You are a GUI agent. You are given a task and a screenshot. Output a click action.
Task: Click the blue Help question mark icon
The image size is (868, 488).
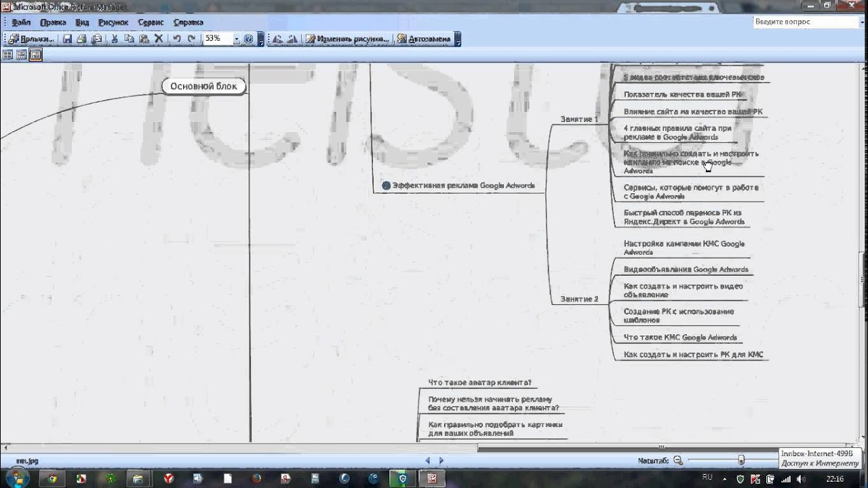click(248, 39)
